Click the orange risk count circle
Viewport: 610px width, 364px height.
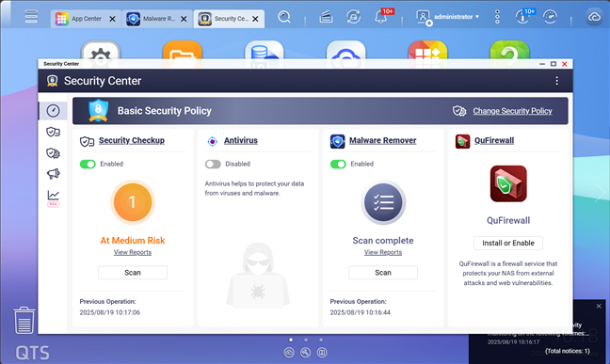133,202
